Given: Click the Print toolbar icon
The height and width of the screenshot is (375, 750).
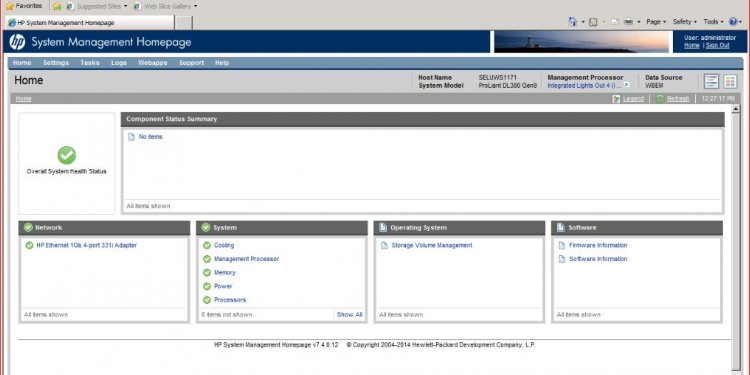Looking at the screenshot, I should click(x=629, y=22).
